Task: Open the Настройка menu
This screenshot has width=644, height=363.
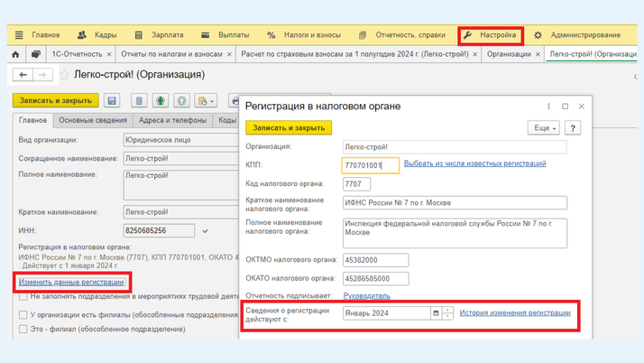Action: (491, 35)
